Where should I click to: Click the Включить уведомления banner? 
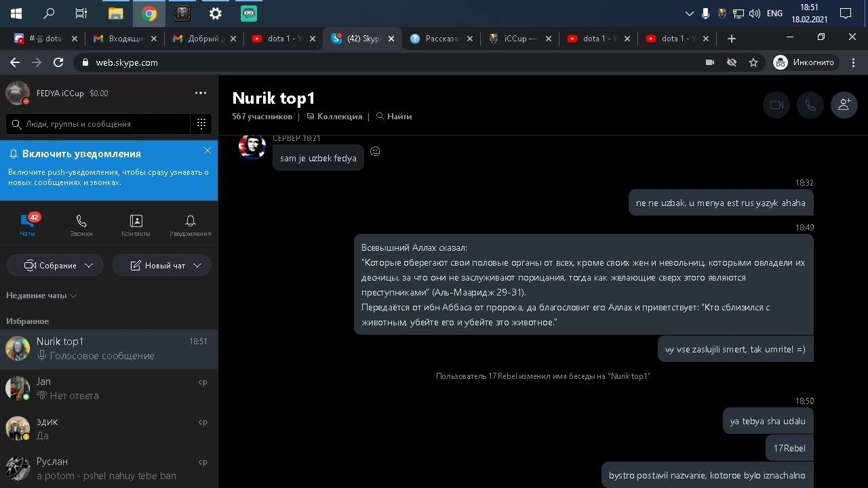click(108, 170)
